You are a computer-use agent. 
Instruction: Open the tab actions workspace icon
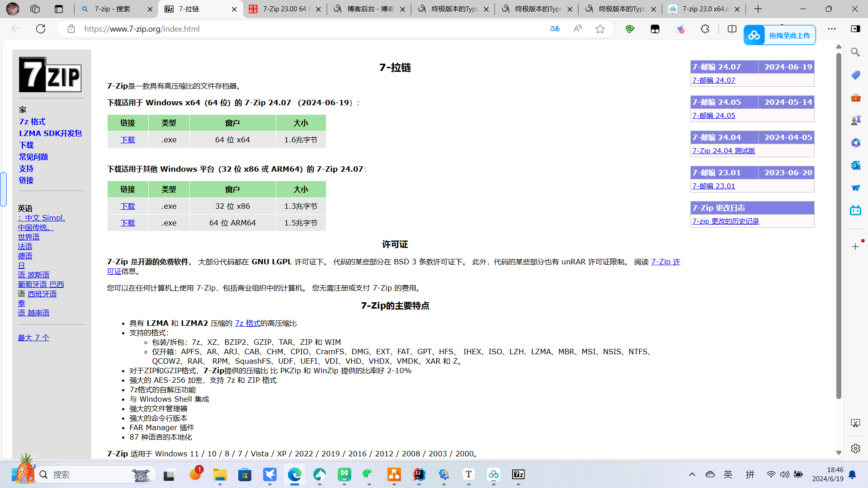click(x=35, y=9)
